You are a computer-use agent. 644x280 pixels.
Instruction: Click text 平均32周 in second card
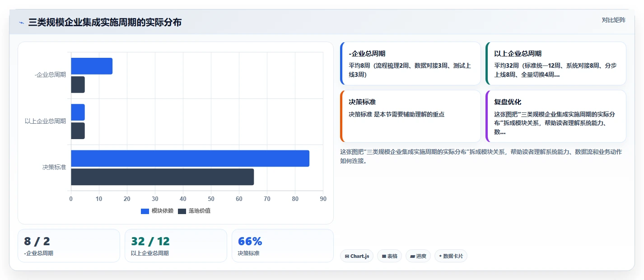pyautogui.click(x=506, y=66)
